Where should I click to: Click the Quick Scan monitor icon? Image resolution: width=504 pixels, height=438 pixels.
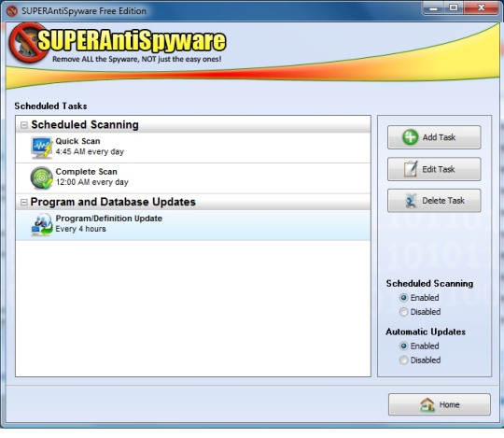[42, 148]
